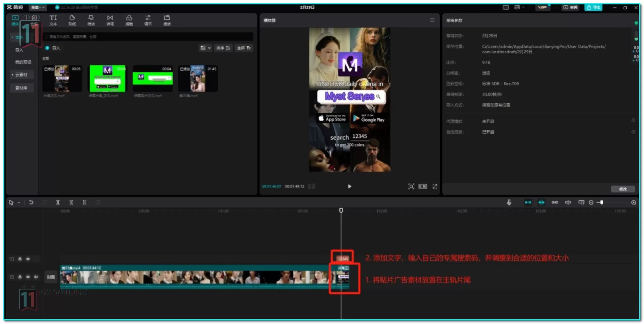Zoom in the timeline
This screenshot has width=644, height=324.
pyautogui.click(x=633, y=202)
